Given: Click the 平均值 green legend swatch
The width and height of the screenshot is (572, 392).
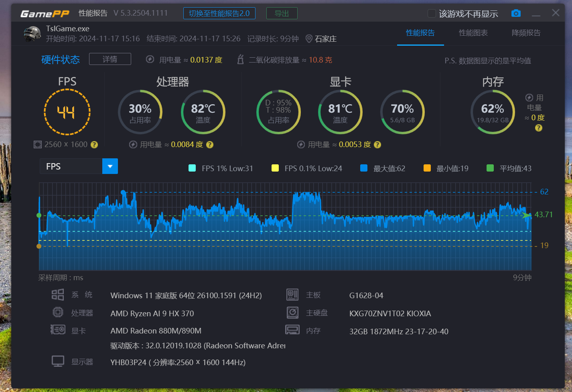Looking at the screenshot, I should point(490,168).
